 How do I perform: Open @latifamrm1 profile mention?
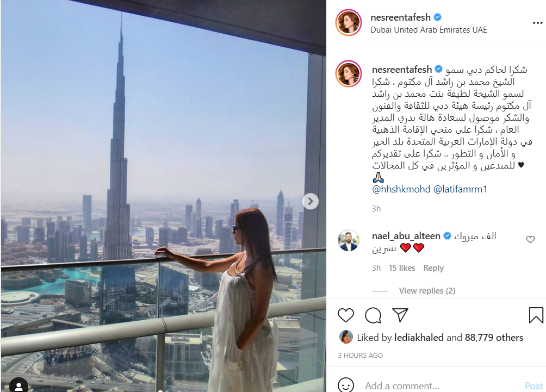point(460,189)
